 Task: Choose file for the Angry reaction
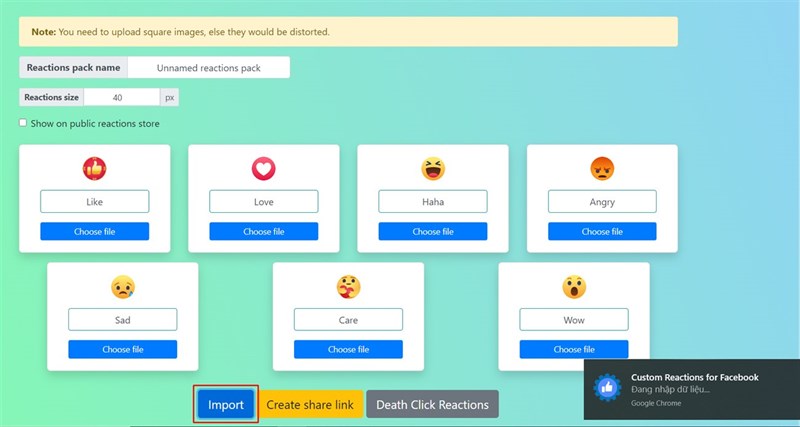click(602, 231)
